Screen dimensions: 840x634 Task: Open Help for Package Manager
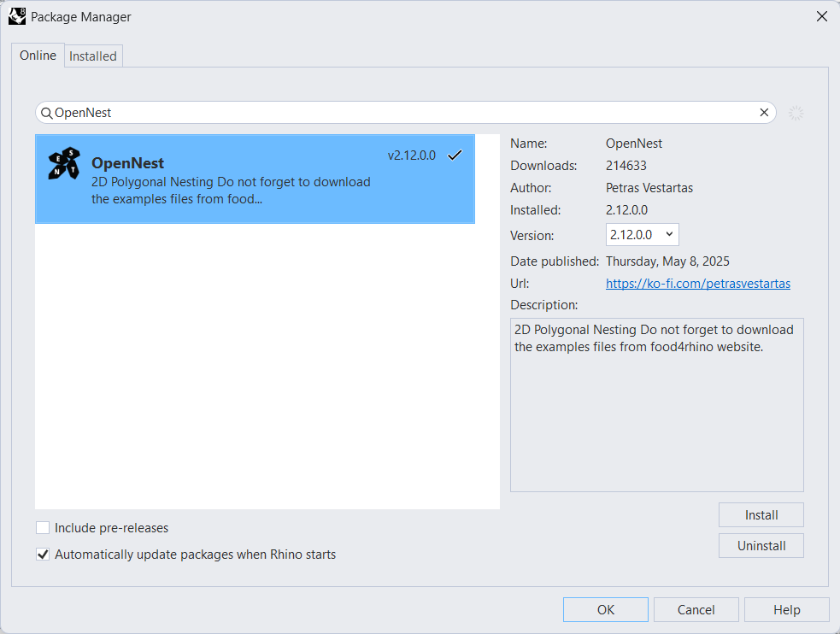786,610
